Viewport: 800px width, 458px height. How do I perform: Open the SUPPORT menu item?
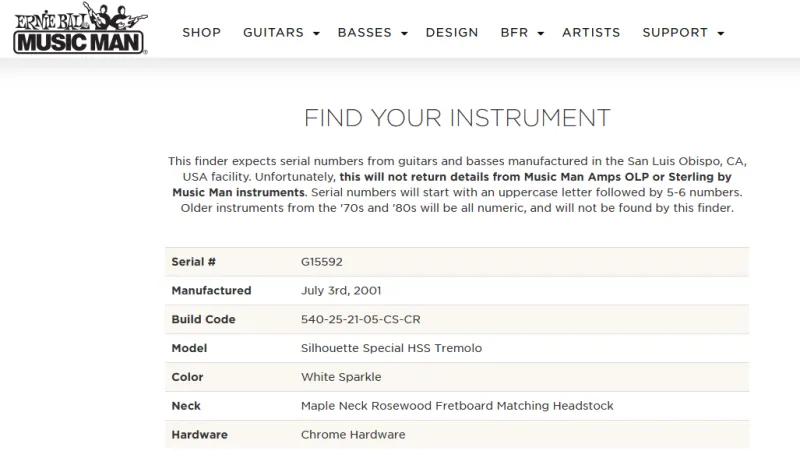coord(675,33)
